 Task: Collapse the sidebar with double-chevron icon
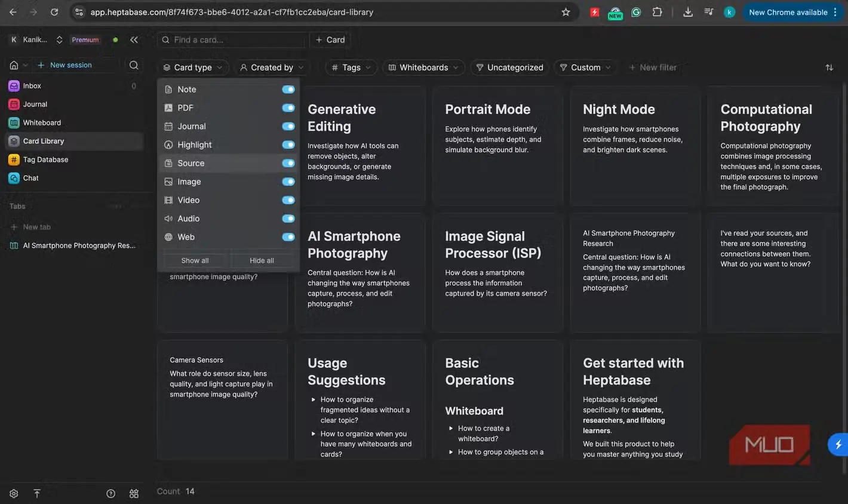coord(134,40)
